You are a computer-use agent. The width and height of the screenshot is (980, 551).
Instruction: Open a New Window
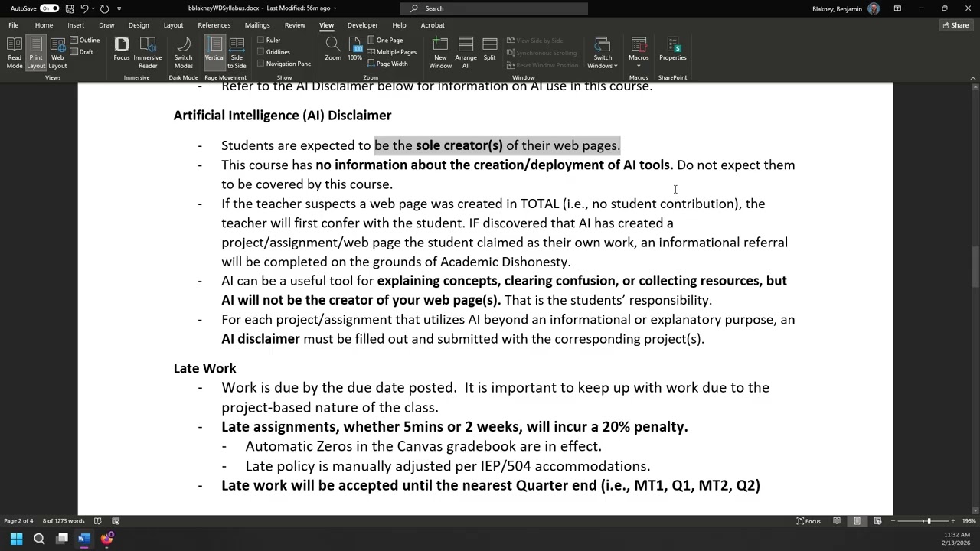tap(440, 53)
